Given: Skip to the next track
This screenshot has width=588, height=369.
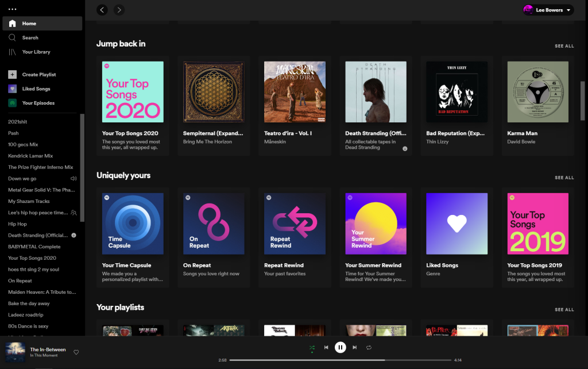Looking at the screenshot, I should click(355, 347).
